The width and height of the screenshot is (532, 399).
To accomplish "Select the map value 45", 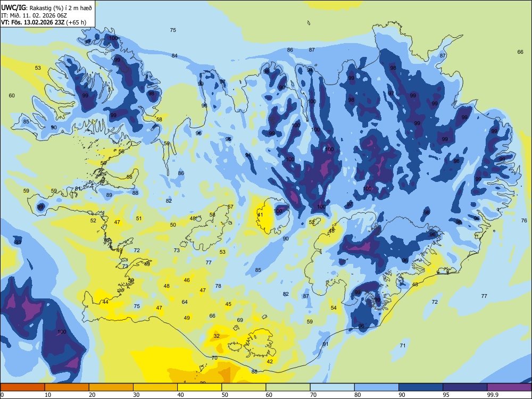I will tap(228, 304).
